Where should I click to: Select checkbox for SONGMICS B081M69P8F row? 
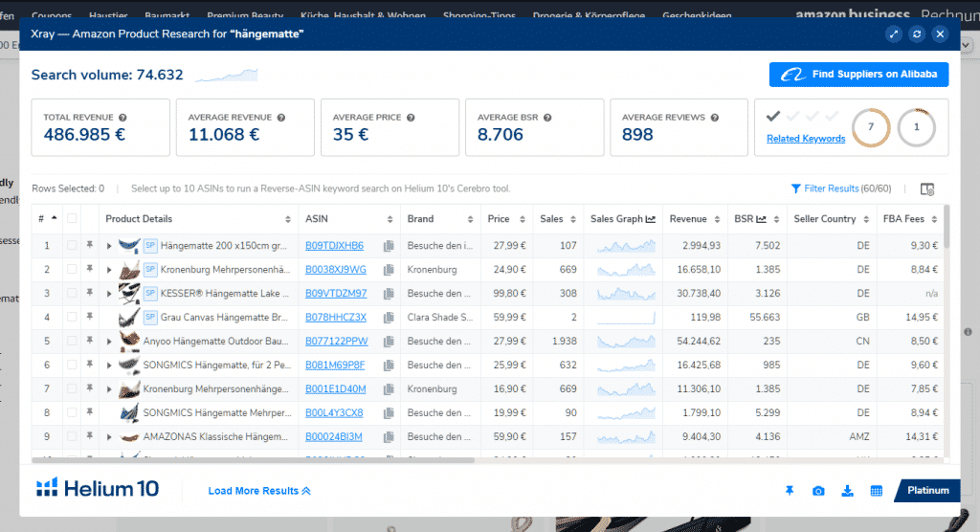pyautogui.click(x=72, y=366)
